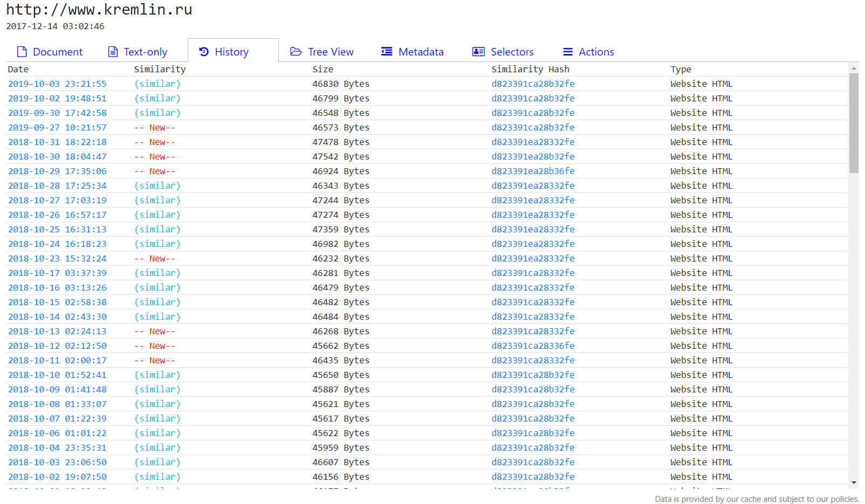
Task: Click the Selectors ID card icon
Action: [478, 52]
